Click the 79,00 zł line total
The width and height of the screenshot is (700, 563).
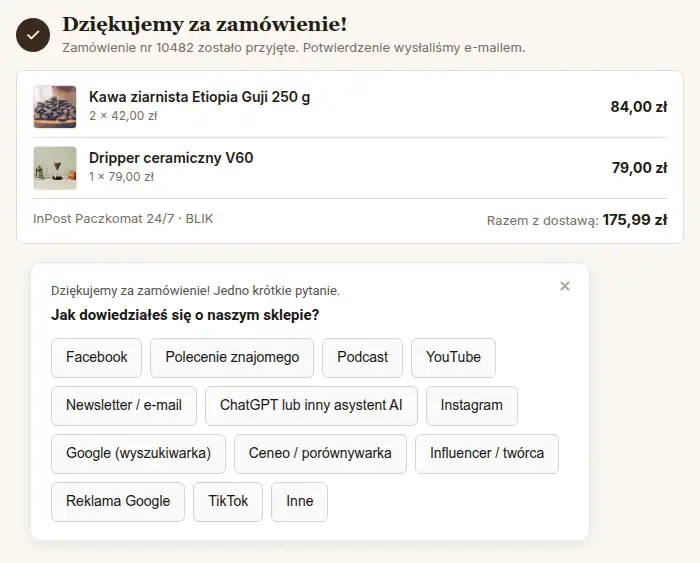[639, 168]
